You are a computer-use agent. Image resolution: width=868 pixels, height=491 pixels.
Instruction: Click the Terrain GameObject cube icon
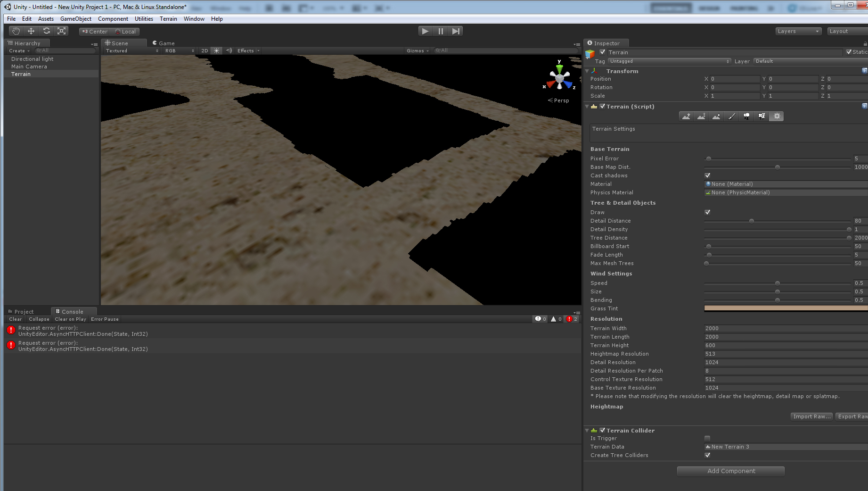tap(590, 54)
